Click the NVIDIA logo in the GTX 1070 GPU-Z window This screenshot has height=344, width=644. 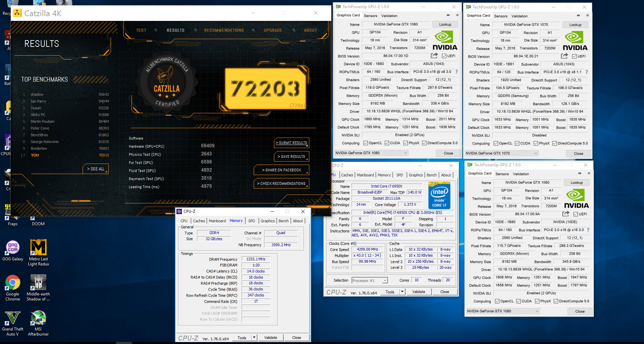575,41
